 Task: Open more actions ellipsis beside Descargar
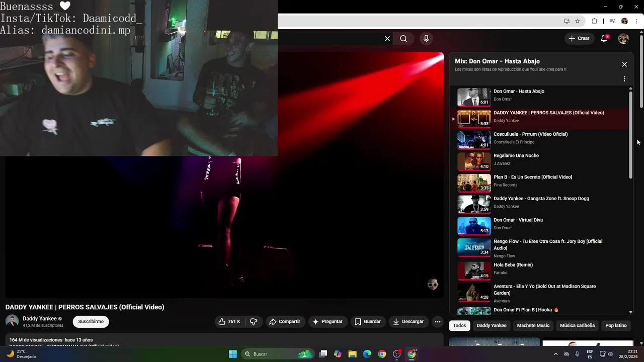coord(438,322)
